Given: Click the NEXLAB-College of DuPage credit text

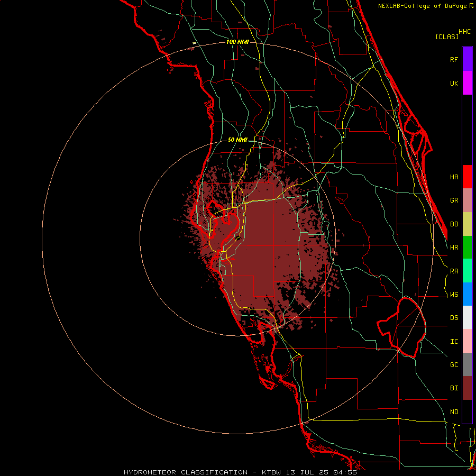Looking at the screenshot, I should (x=423, y=6).
